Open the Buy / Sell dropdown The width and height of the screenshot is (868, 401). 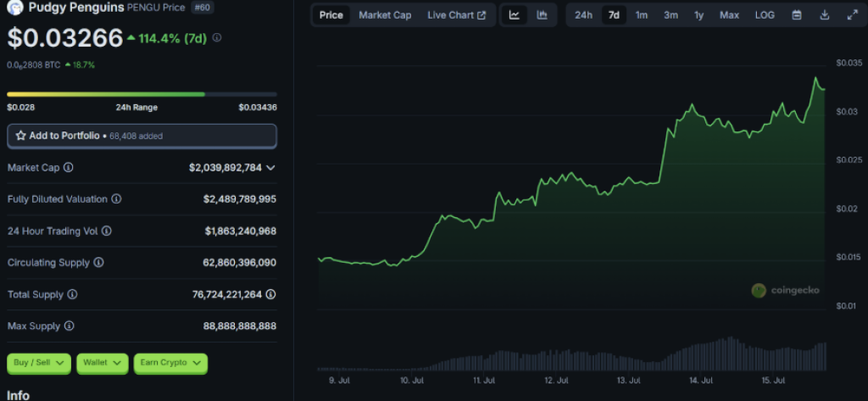(39, 363)
